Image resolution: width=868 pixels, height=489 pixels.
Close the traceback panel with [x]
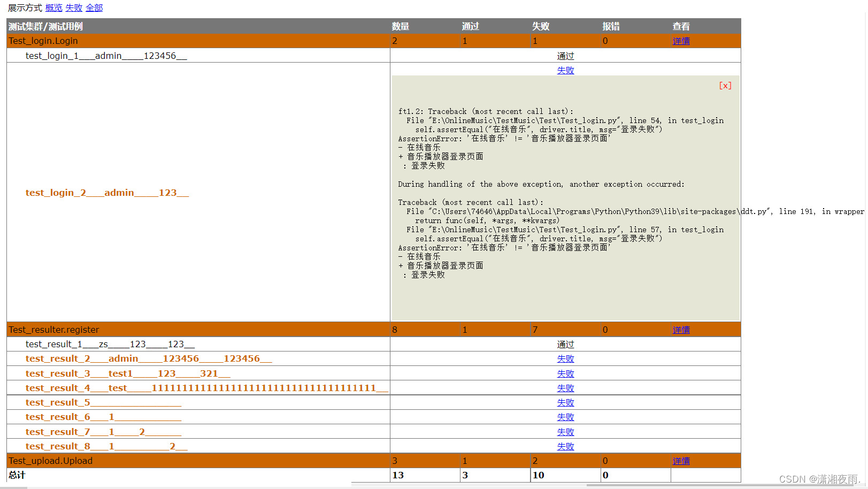point(725,86)
